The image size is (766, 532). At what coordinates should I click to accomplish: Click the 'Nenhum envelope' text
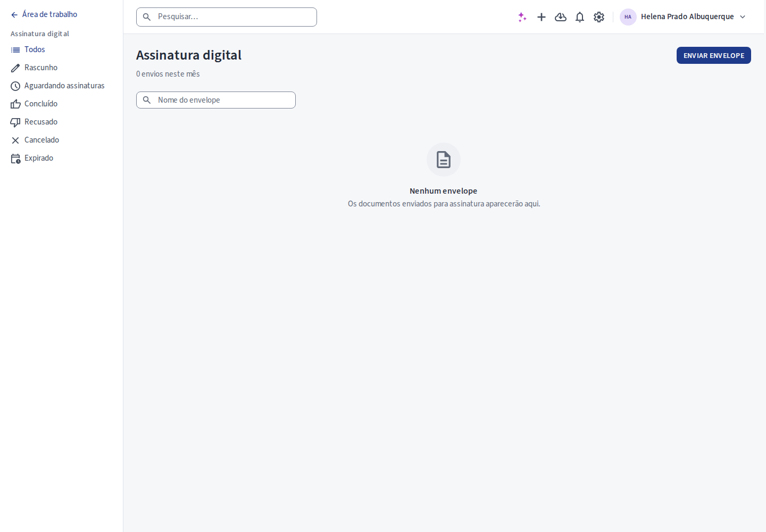[x=444, y=191]
